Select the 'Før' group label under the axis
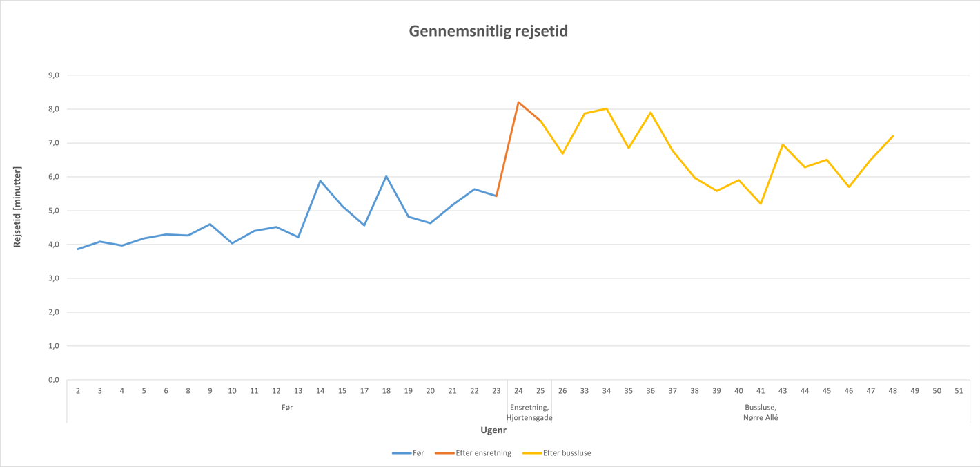This screenshot has width=980, height=467. click(x=287, y=408)
